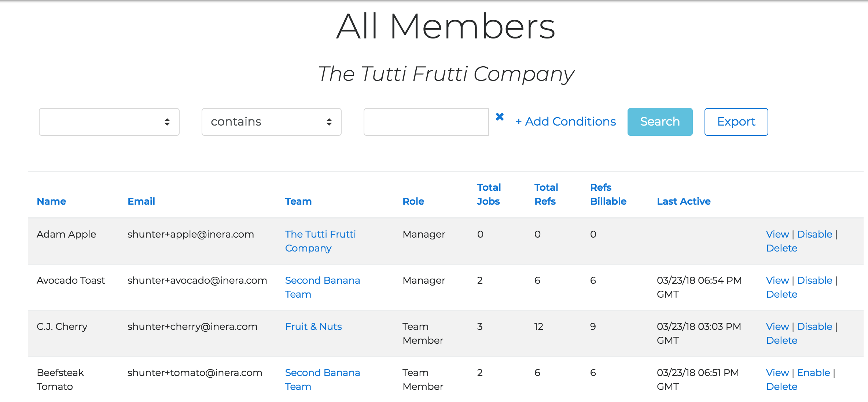Image resolution: width=868 pixels, height=402 pixels.
Task: Click the '+ Add Conditions' link
Action: click(x=566, y=122)
